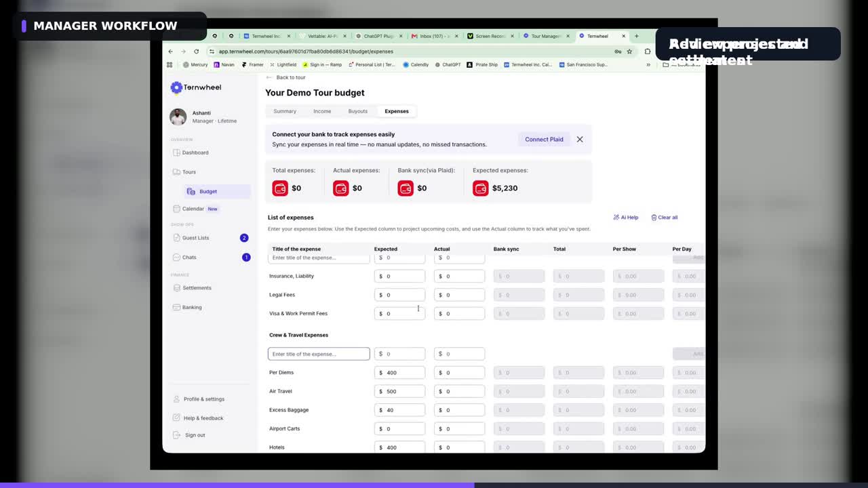Click the Per Diems expected amount field
The height and width of the screenshot is (488, 868).
coord(400,373)
